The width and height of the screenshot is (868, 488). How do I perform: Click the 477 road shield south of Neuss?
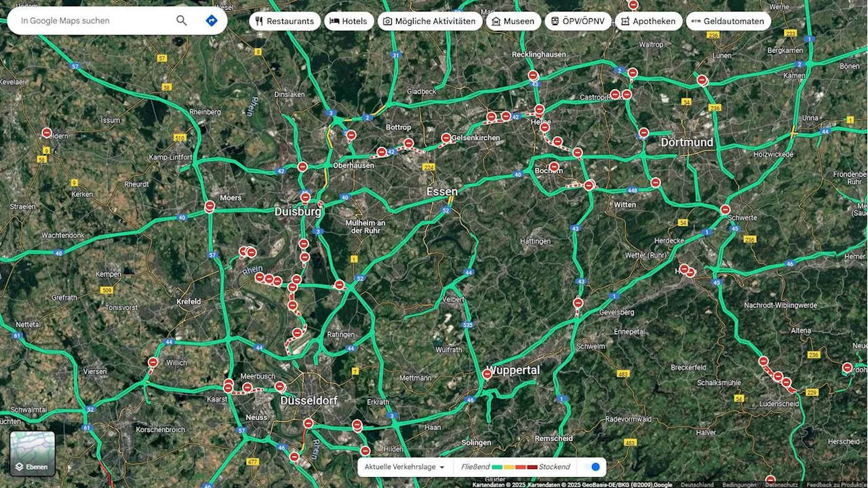point(252,462)
